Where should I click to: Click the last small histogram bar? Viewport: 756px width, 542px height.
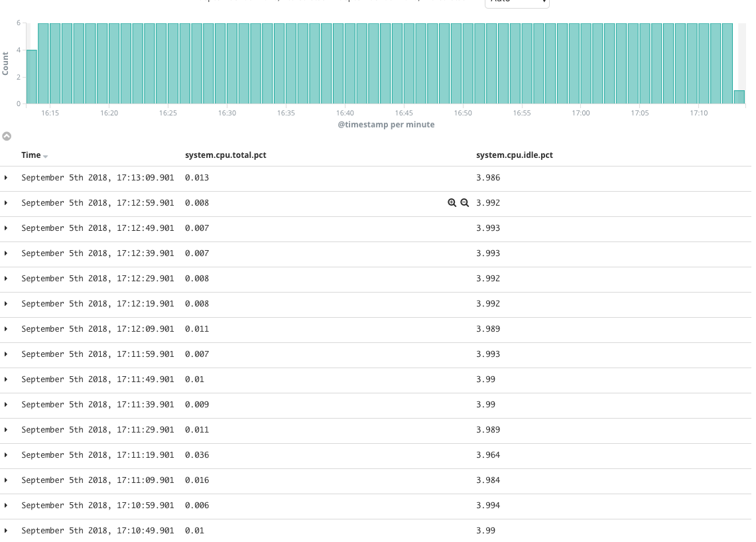[739, 97]
